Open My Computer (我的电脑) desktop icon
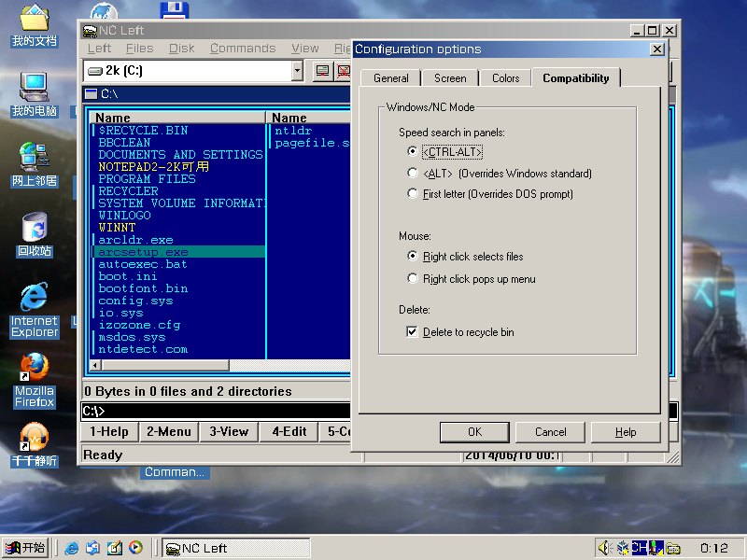 click(34, 88)
